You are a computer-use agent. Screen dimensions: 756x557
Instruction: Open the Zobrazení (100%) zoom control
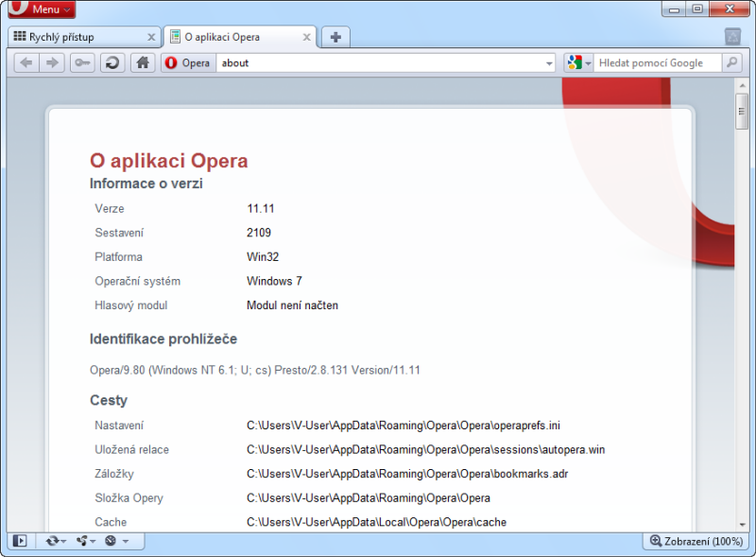tap(696, 541)
